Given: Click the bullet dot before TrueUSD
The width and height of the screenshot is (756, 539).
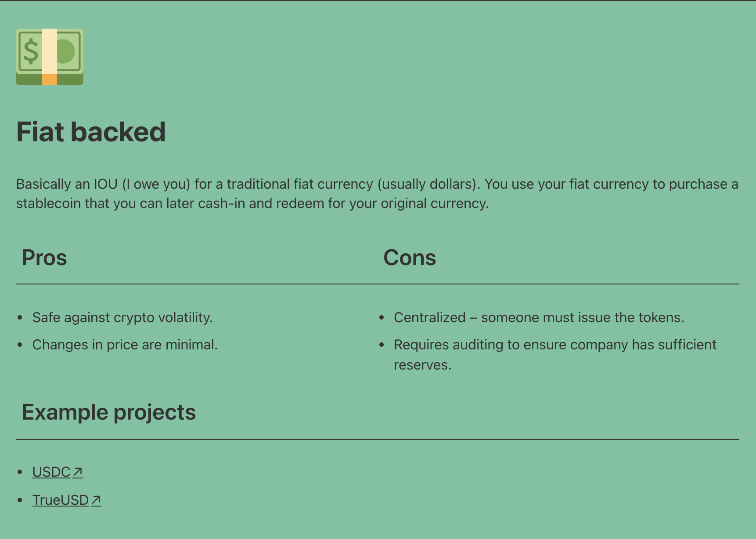Looking at the screenshot, I should pos(20,500).
